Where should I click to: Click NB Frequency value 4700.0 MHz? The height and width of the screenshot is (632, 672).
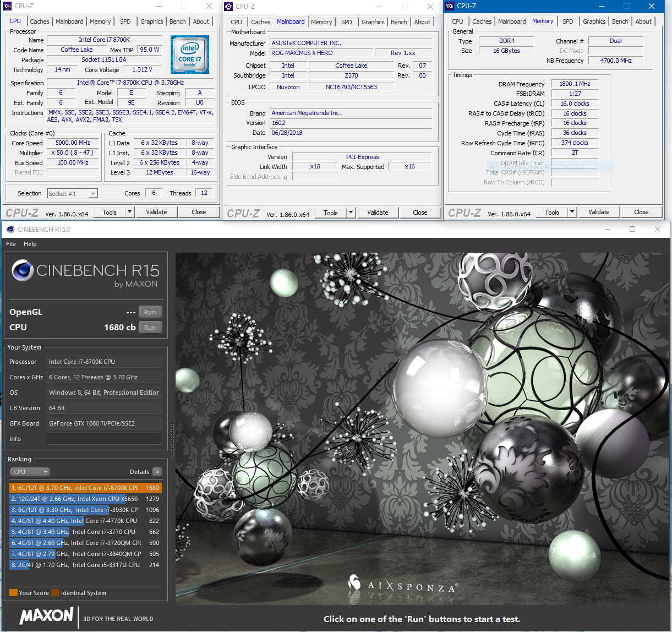click(615, 61)
